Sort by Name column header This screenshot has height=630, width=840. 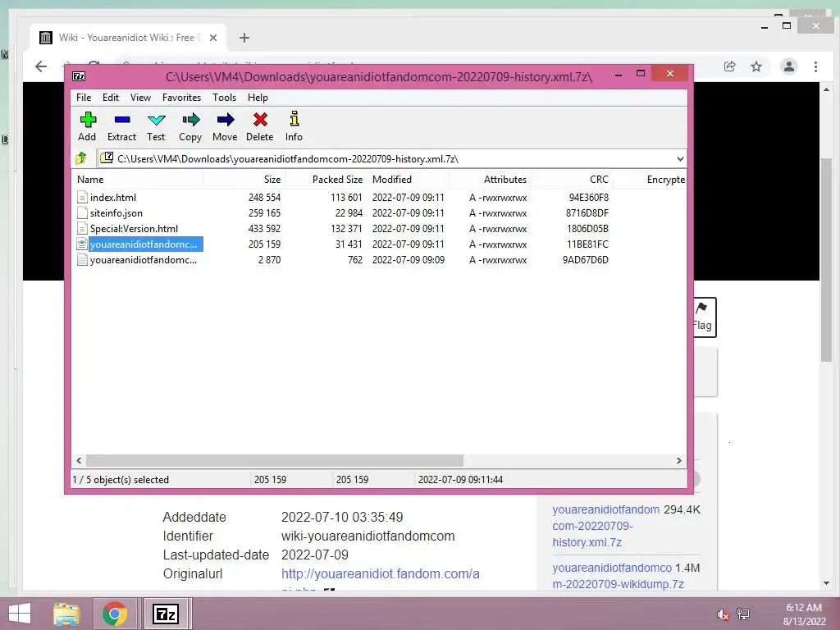tap(137, 180)
